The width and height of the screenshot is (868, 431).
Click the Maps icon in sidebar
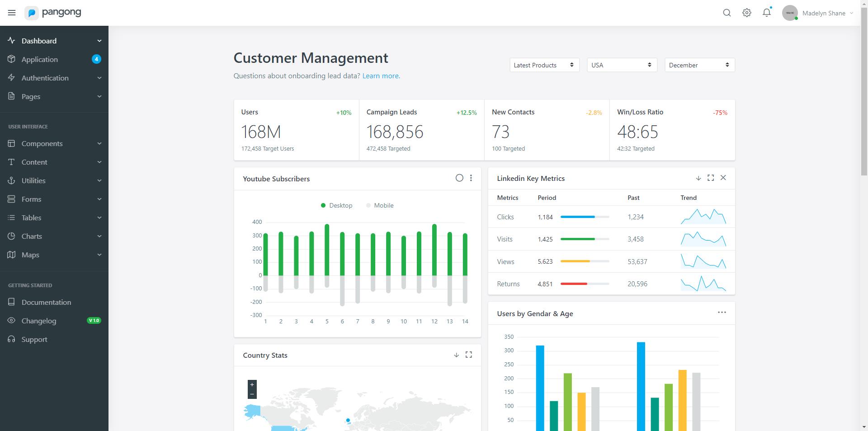tap(11, 255)
